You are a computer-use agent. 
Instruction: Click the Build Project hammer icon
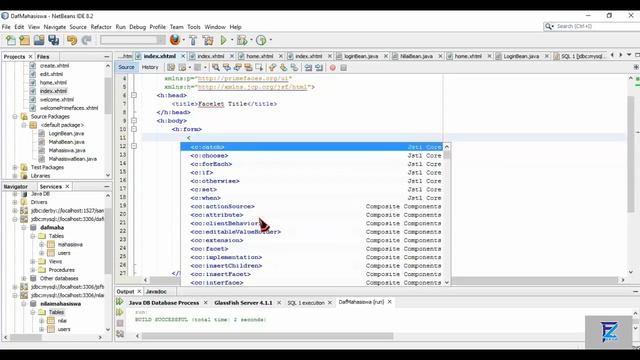(193, 40)
